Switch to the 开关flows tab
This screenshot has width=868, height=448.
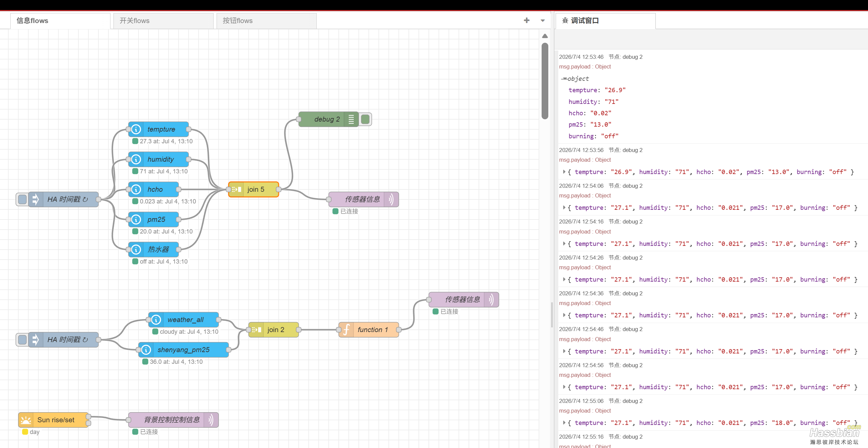coord(164,21)
